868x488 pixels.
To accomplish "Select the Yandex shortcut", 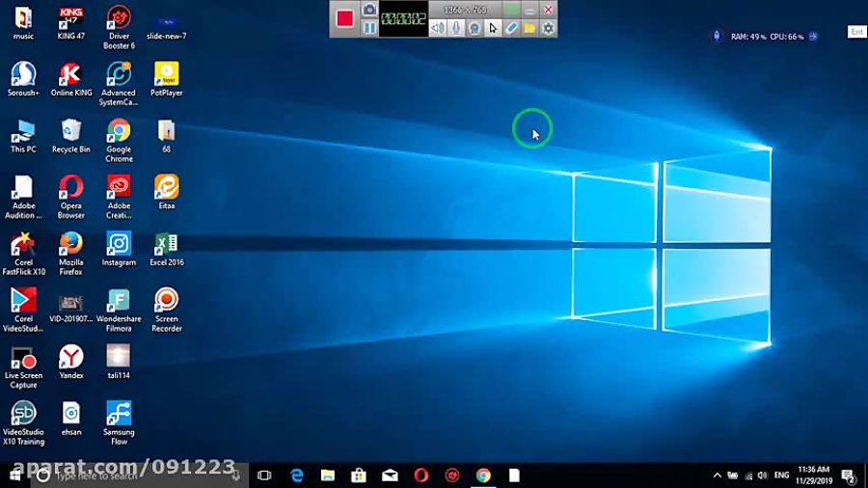I will pos(70,363).
